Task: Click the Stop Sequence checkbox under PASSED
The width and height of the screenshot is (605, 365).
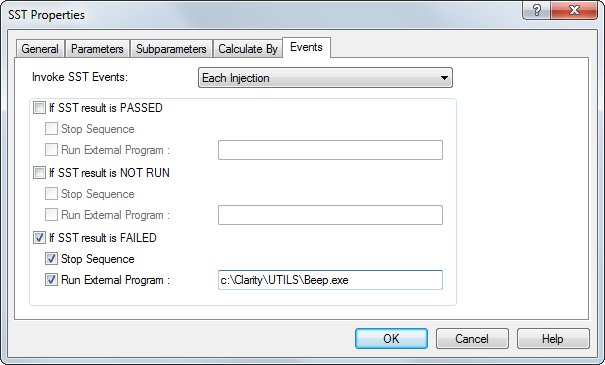Action: [51, 128]
